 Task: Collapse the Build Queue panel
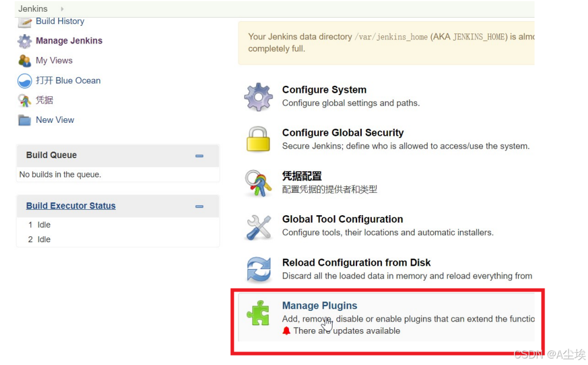tap(199, 156)
